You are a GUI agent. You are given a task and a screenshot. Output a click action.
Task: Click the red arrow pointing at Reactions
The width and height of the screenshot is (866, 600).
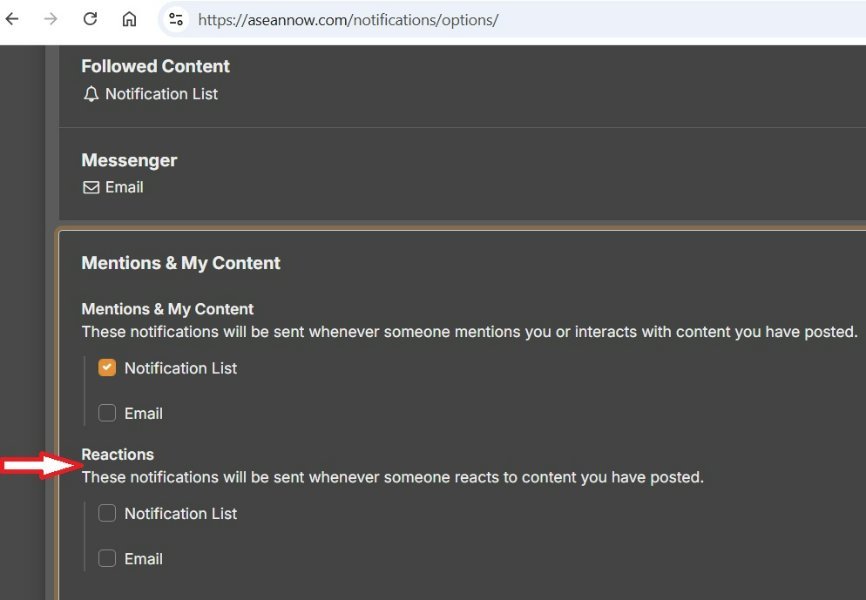coord(40,465)
